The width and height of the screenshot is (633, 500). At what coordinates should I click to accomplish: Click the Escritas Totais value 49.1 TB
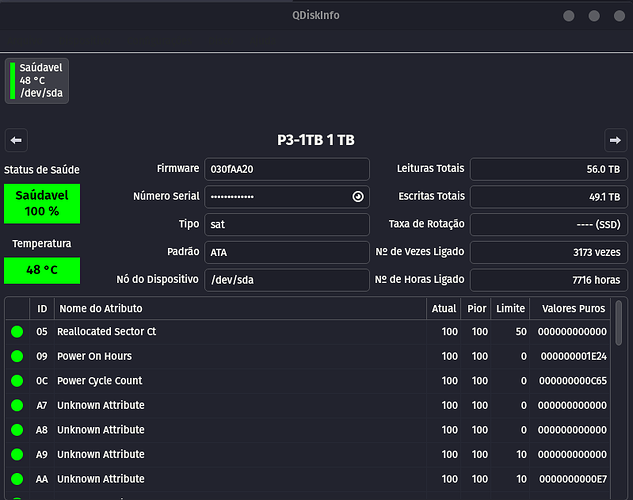coord(549,197)
